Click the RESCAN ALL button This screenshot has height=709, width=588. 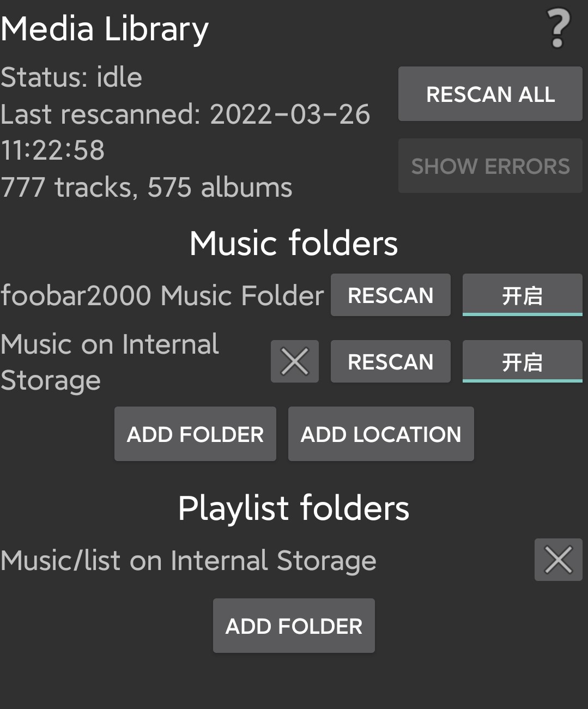coord(490,94)
